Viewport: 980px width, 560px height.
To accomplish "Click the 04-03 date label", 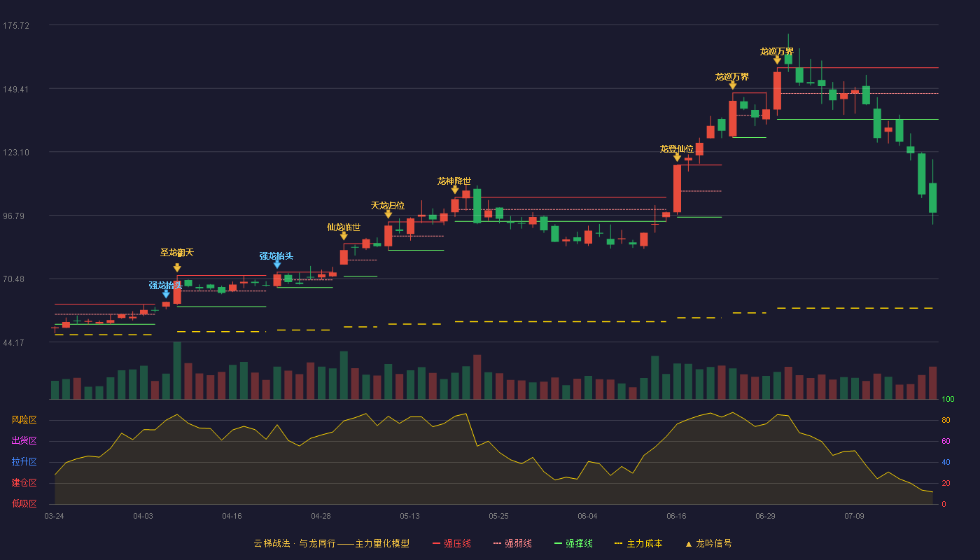I will pos(143,516).
